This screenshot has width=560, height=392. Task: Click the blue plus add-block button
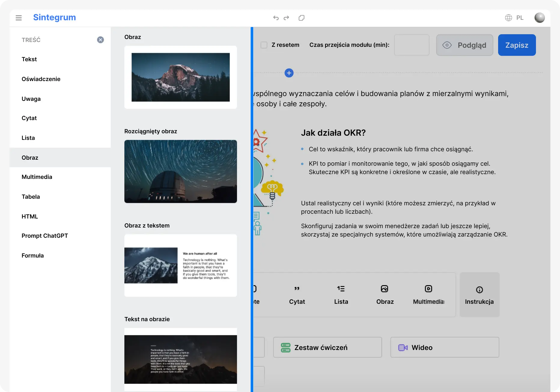pos(289,73)
